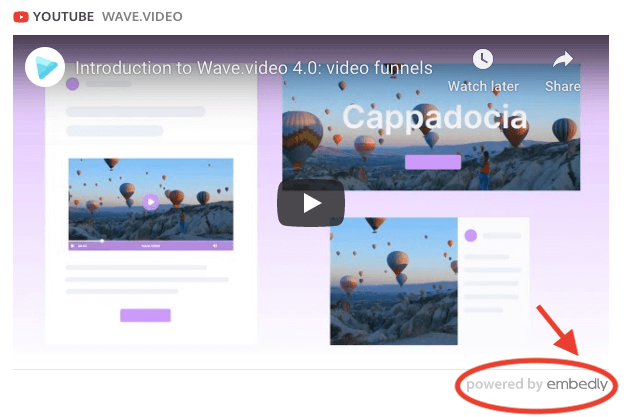
Task: Click the red YouTube logo icon
Action: coord(21,17)
